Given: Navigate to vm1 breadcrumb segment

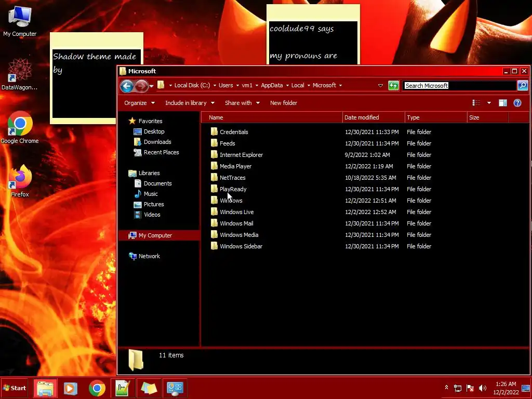Looking at the screenshot, I should pos(247,85).
